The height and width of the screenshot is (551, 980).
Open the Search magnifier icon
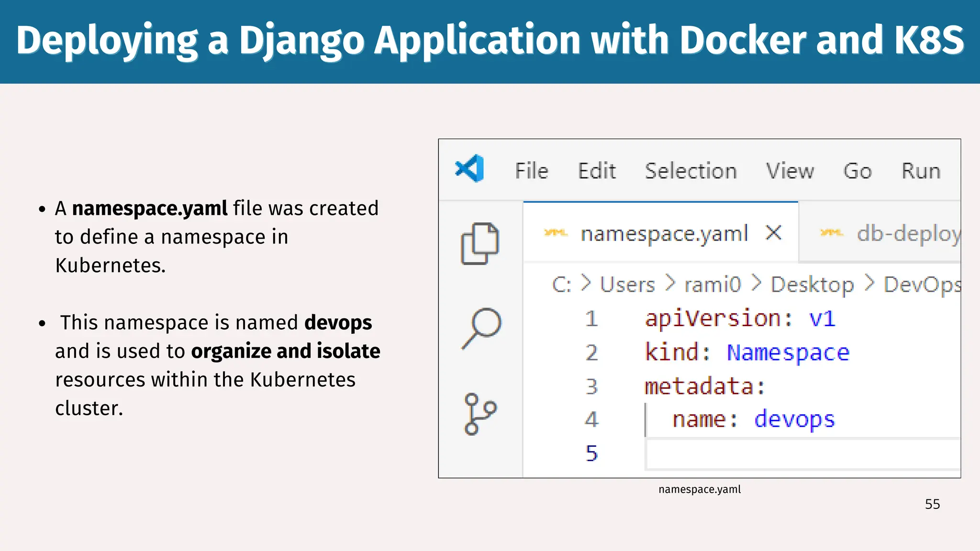[x=481, y=328]
